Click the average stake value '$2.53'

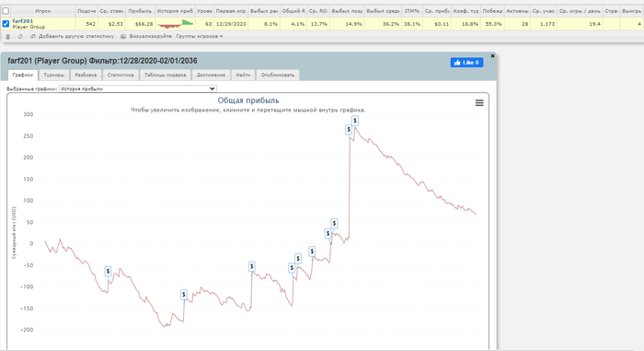116,24
